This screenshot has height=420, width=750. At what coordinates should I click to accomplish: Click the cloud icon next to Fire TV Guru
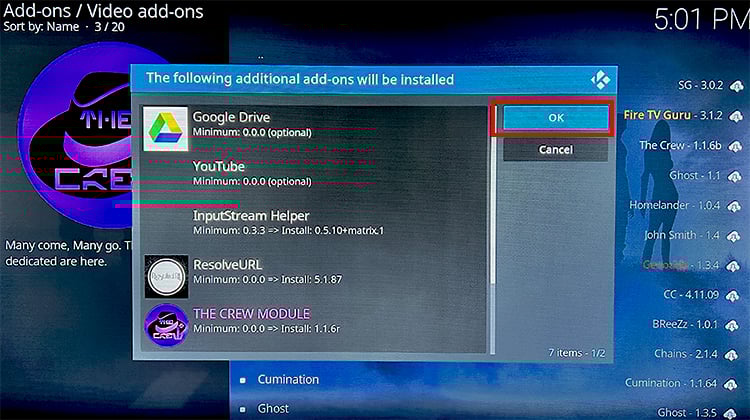pyautogui.click(x=736, y=116)
